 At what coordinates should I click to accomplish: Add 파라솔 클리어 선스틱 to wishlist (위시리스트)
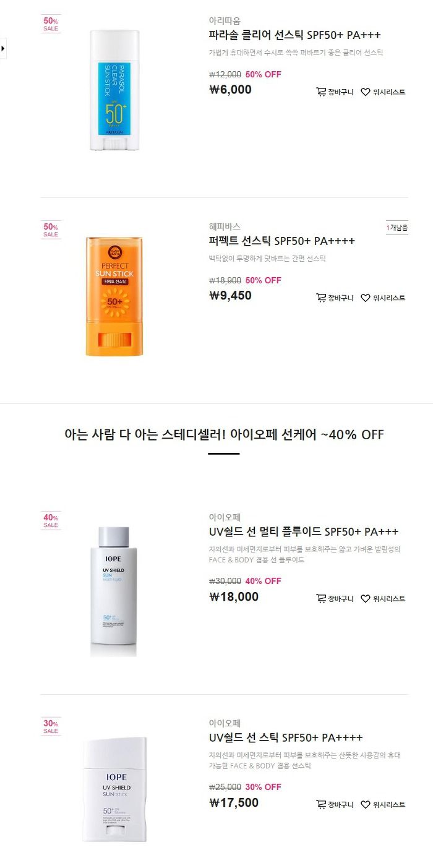(x=383, y=92)
